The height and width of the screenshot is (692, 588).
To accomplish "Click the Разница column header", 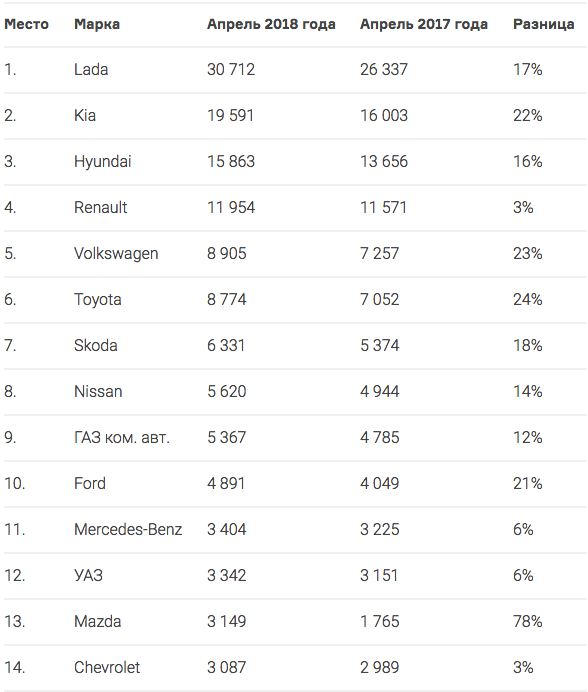I will (x=543, y=24).
